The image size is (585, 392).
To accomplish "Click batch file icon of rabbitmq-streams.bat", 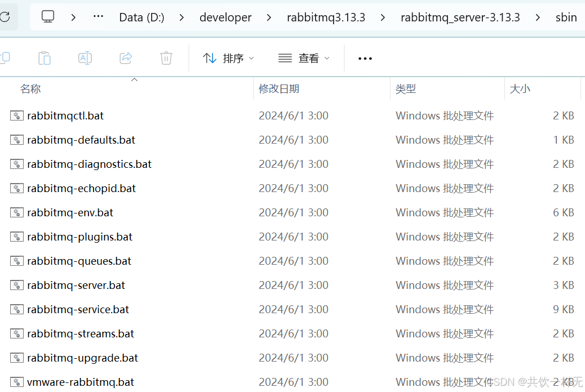I will (x=17, y=334).
